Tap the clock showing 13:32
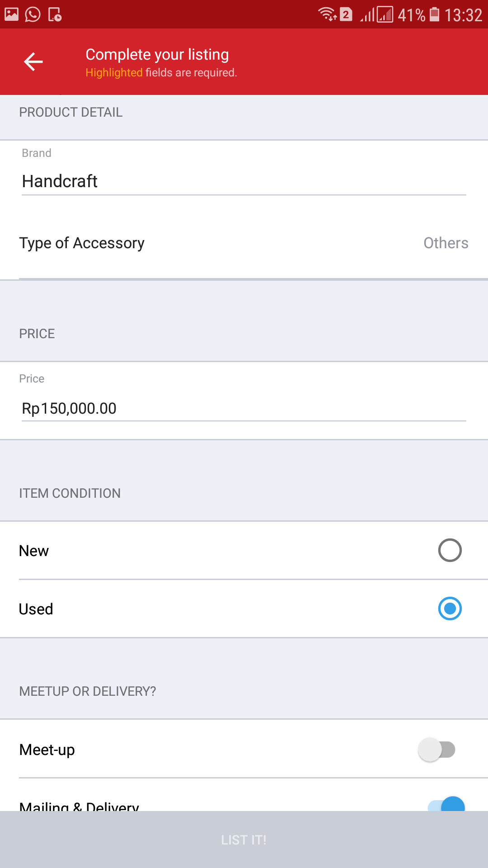This screenshot has width=488, height=868. tap(463, 15)
